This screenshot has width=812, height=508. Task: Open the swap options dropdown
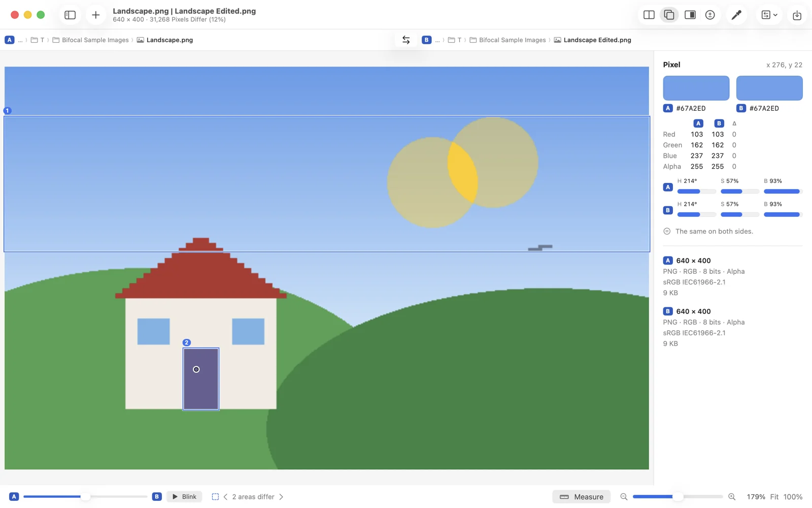point(769,15)
